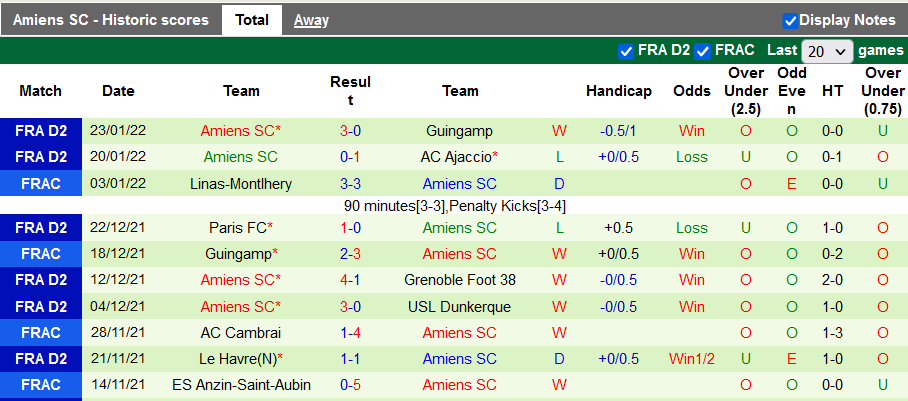Viewport: 908px width, 401px height.
Task: Select the Total tab
Action: 252,20
